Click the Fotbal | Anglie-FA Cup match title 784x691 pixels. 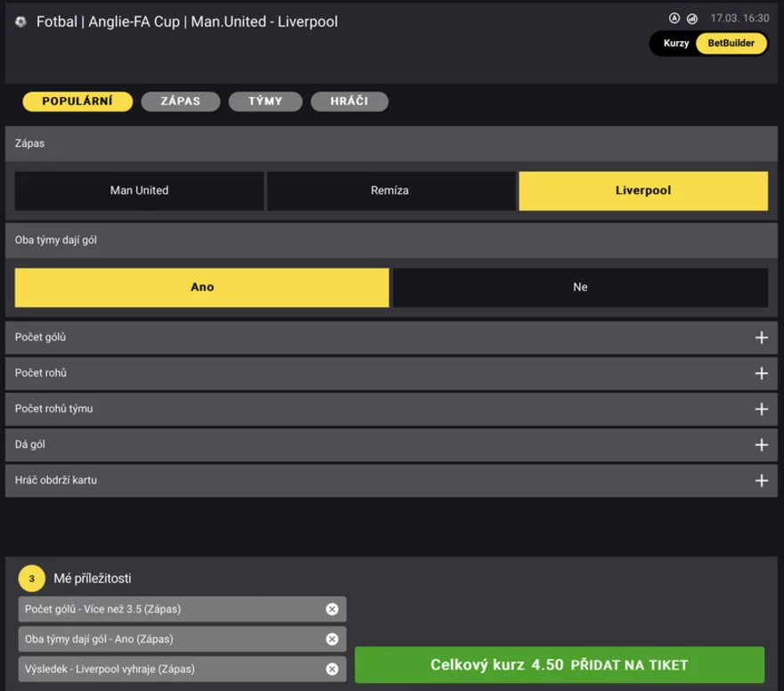(187, 22)
